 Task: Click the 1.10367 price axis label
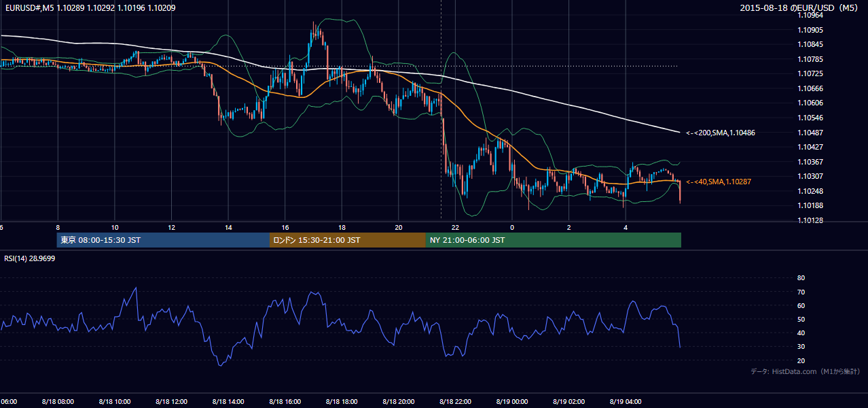point(810,162)
